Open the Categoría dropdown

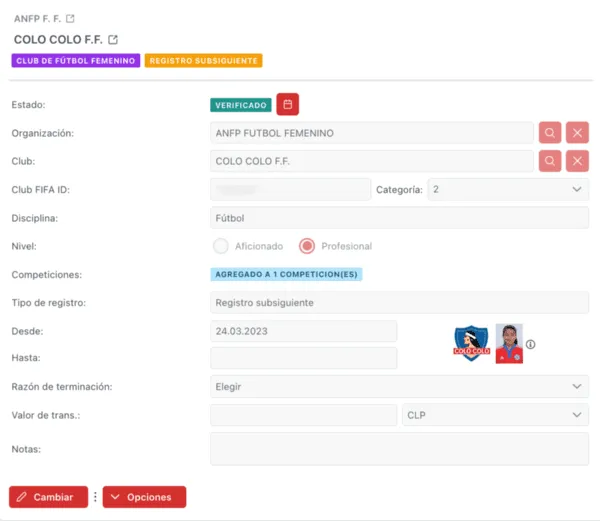508,189
